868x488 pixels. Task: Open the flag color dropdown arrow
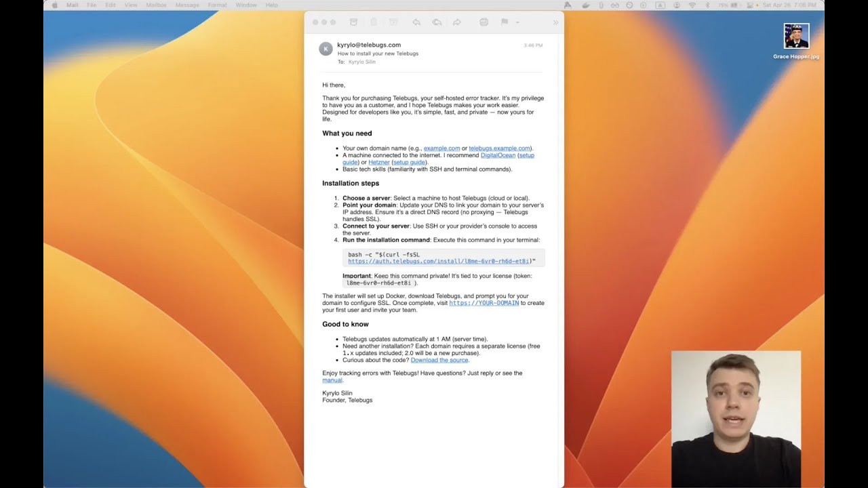click(x=517, y=22)
